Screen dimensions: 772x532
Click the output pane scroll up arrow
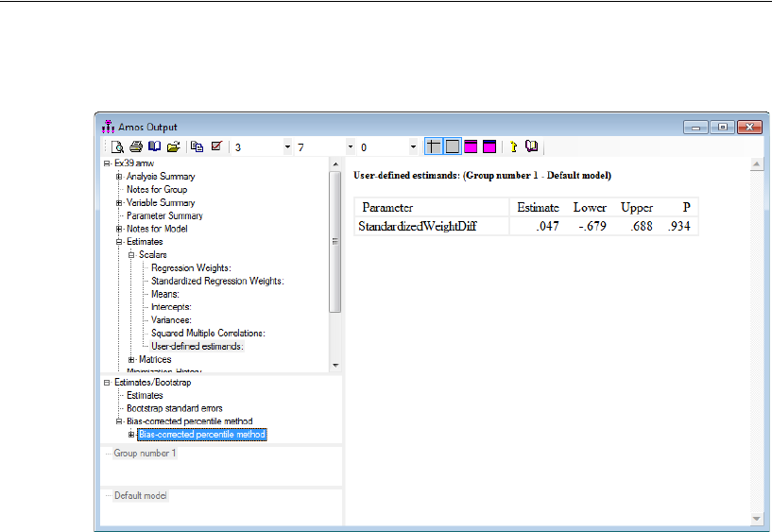coord(757,164)
